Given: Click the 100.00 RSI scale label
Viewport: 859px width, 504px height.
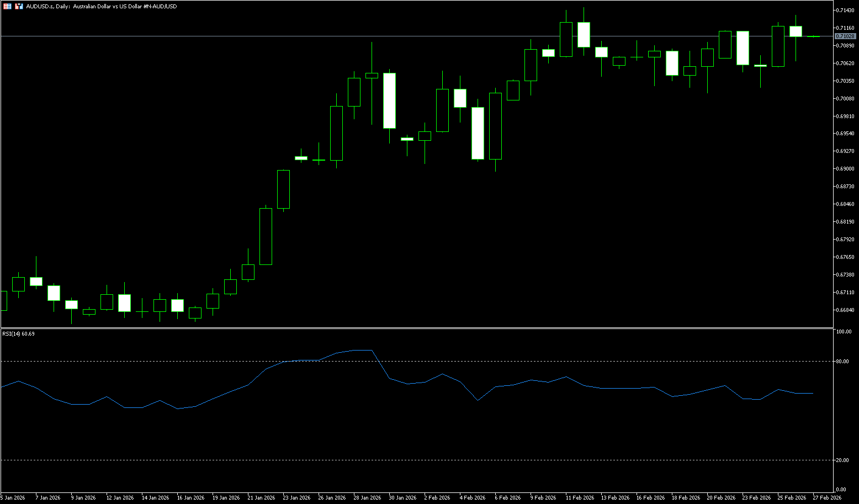Looking at the screenshot, I should tap(844, 332).
